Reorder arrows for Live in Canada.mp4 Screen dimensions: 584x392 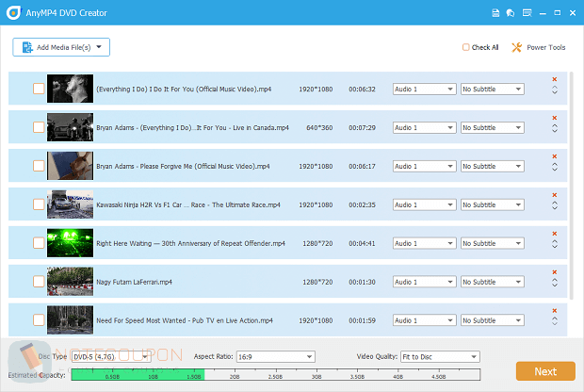554,128
